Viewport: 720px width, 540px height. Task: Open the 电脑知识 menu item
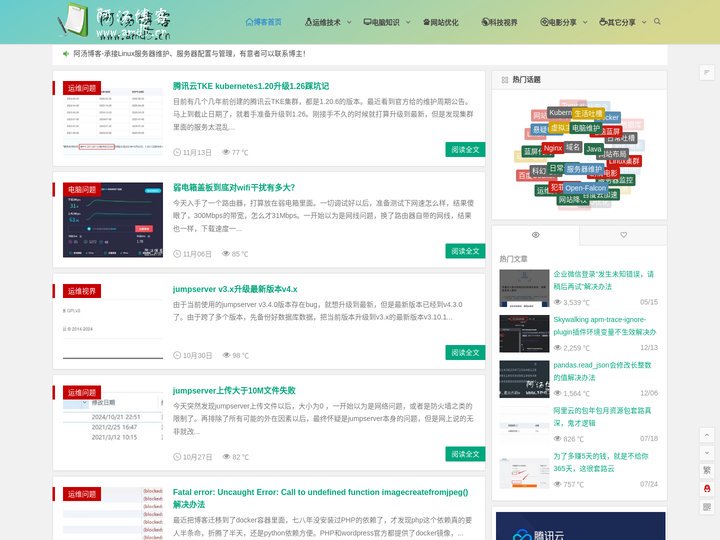[382, 22]
